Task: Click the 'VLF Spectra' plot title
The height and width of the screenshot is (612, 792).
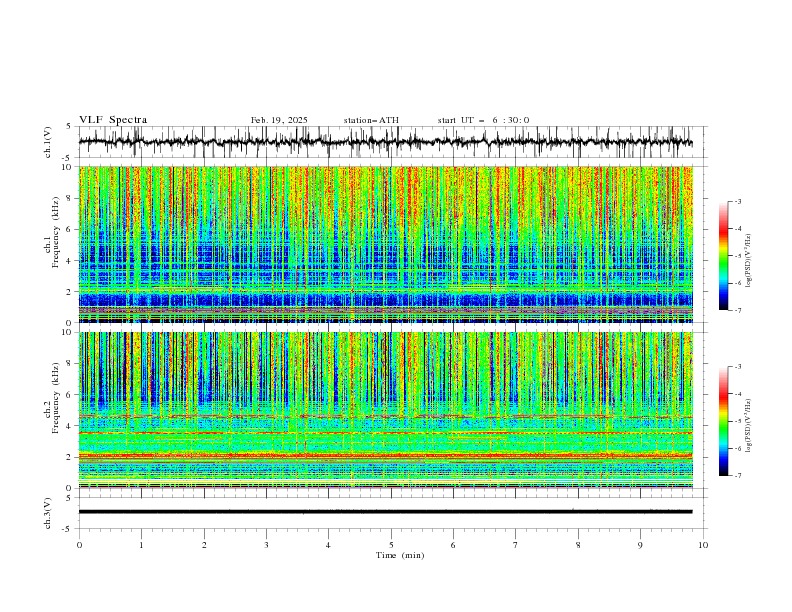Action: coord(113,120)
